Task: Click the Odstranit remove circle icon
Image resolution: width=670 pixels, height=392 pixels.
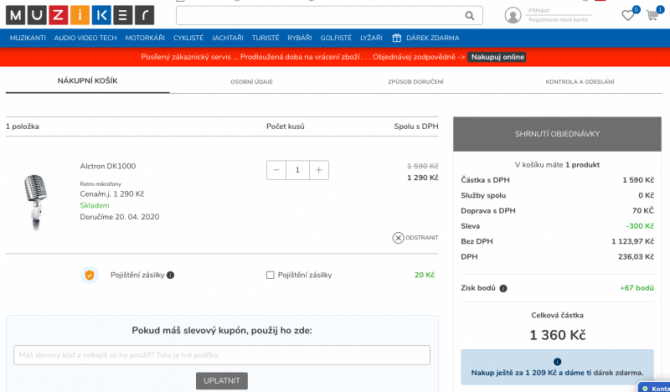Action: tap(398, 238)
